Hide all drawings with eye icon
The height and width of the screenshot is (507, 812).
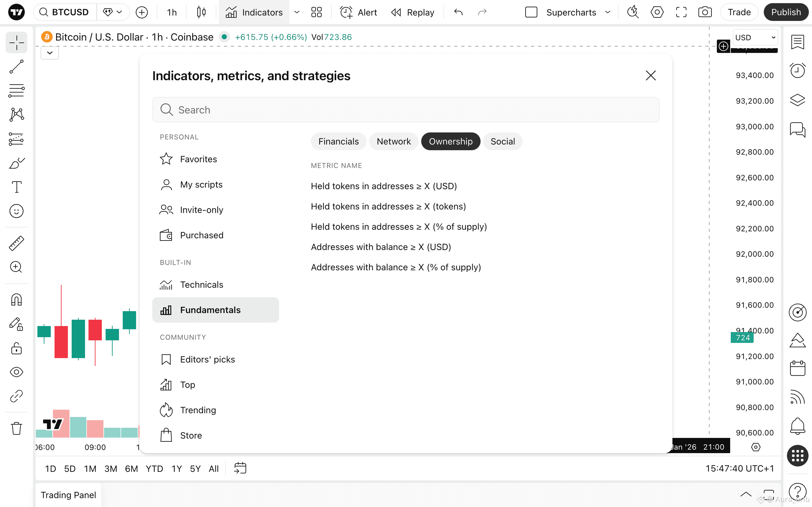(x=16, y=372)
